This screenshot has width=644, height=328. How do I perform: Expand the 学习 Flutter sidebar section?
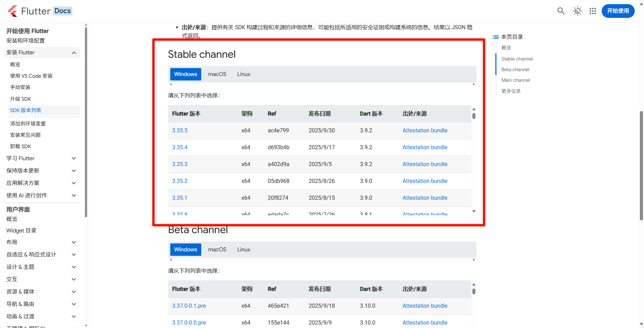coord(74,158)
